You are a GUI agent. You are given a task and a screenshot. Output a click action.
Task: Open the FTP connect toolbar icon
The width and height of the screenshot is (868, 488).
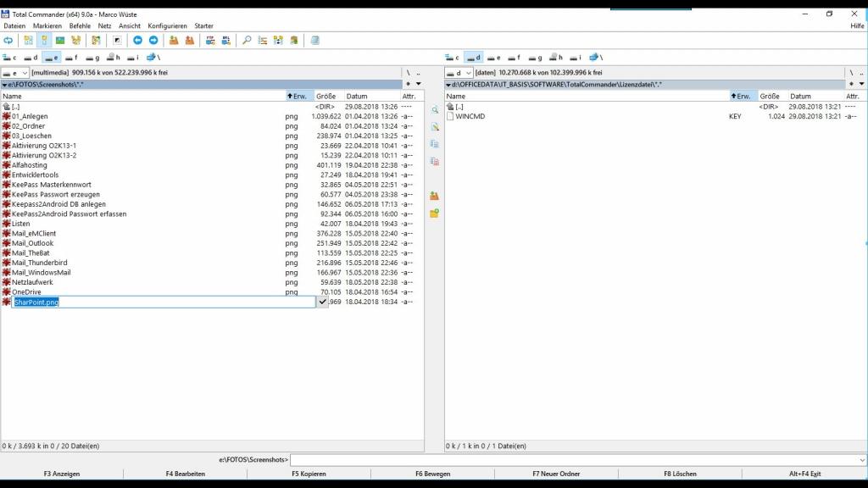click(210, 40)
